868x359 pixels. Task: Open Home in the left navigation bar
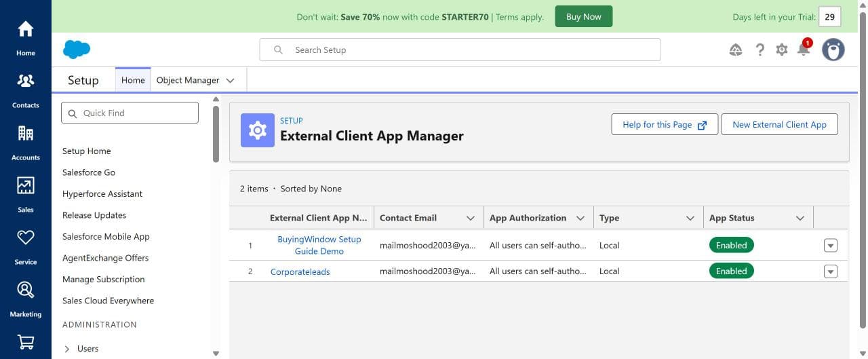click(26, 38)
